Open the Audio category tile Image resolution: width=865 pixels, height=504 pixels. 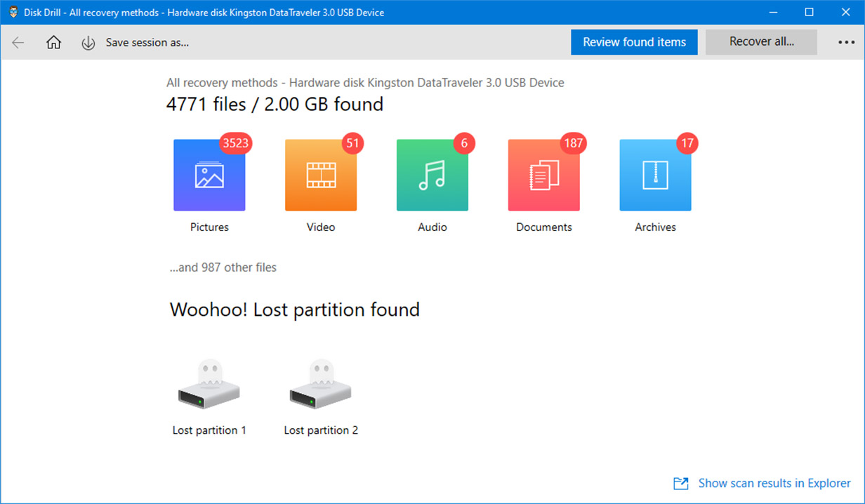(432, 175)
